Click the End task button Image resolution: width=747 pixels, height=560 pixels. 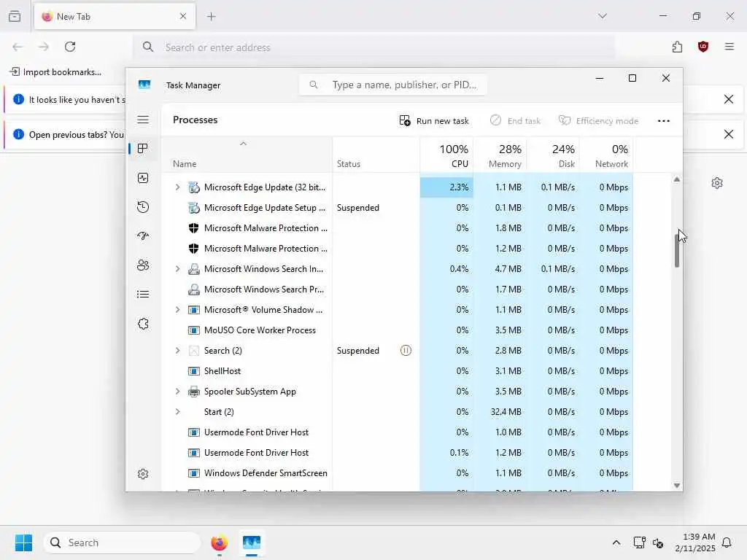(516, 121)
